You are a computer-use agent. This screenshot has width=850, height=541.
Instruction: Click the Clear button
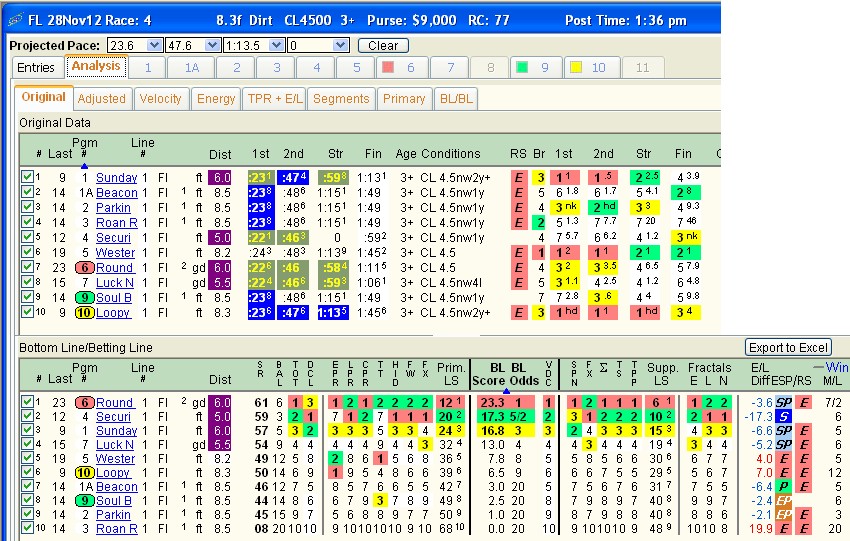coord(383,46)
